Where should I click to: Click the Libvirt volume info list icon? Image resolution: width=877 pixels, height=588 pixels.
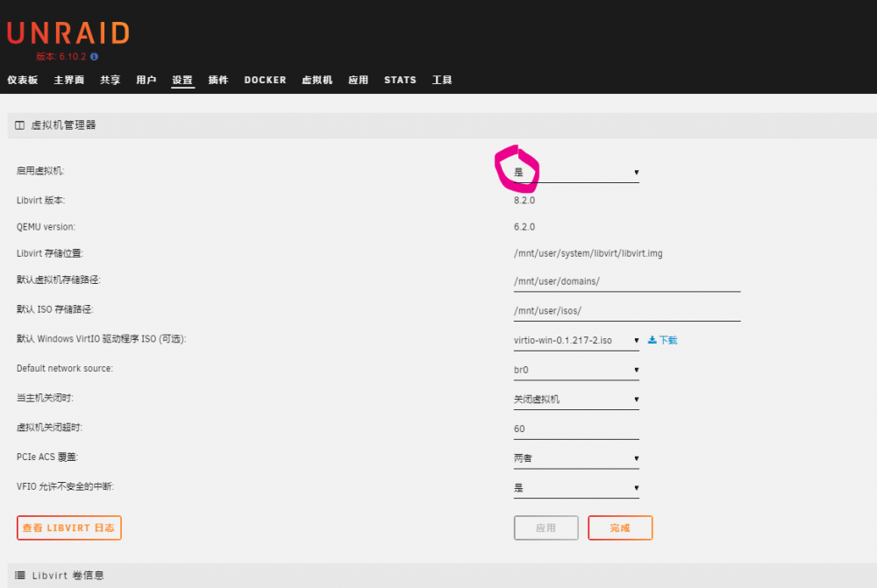pyautogui.click(x=20, y=575)
